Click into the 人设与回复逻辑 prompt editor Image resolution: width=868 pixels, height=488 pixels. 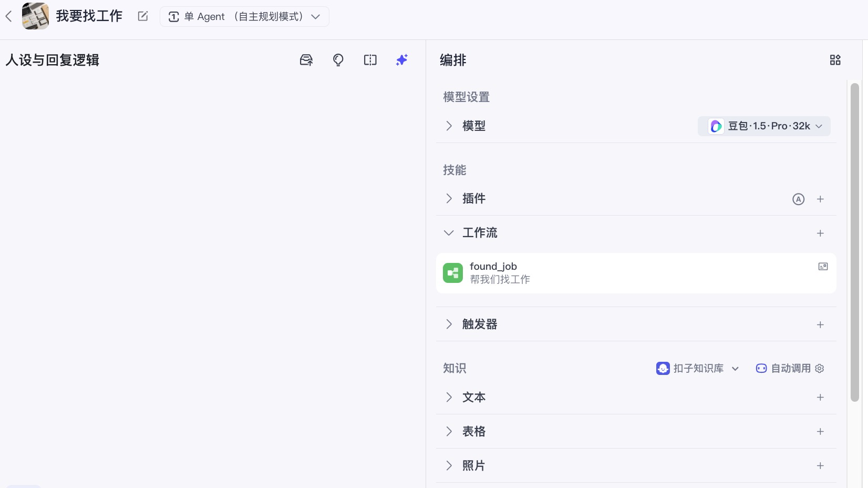(x=212, y=279)
